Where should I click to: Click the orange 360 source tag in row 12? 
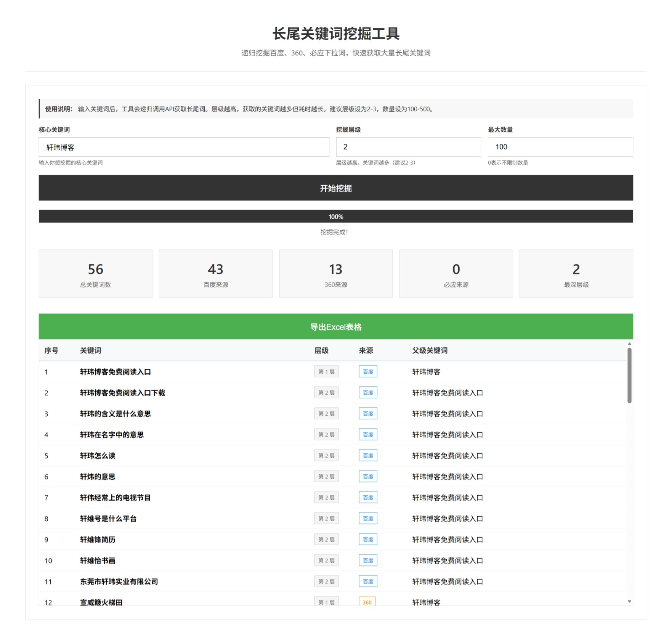(x=367, y=602)
